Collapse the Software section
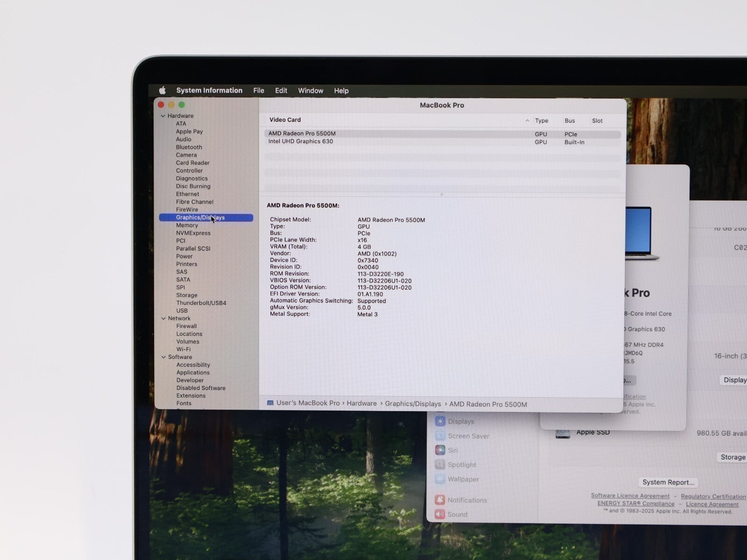The height and width of the screenshot is (560, 747). pos(163,357)
